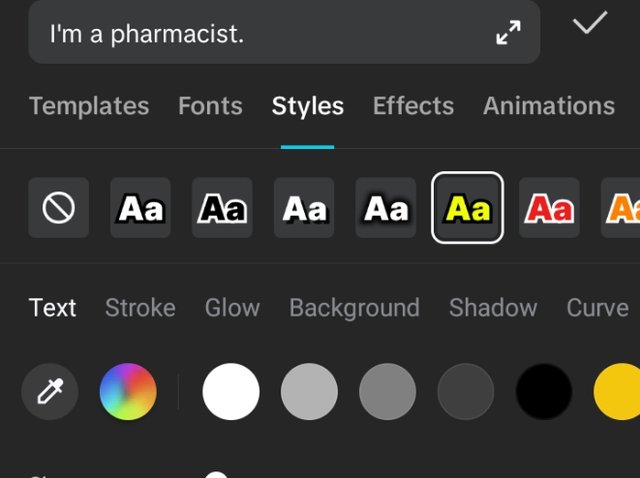
Task: Open the Animations tab
Action: pyautogui.click(x=549, y=106)
